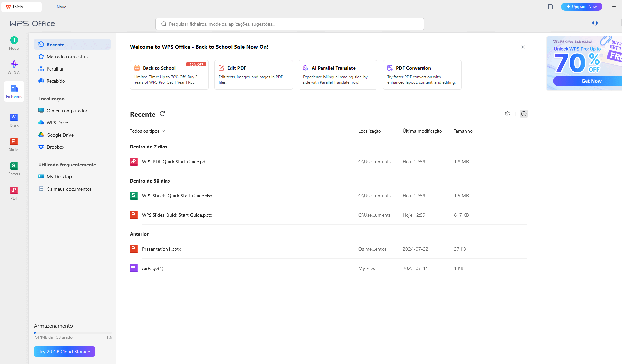Click the Slides icon of WPS Slides Quick Start Guide
This screenshot has width=622, height=364.
tap(134, 215)
